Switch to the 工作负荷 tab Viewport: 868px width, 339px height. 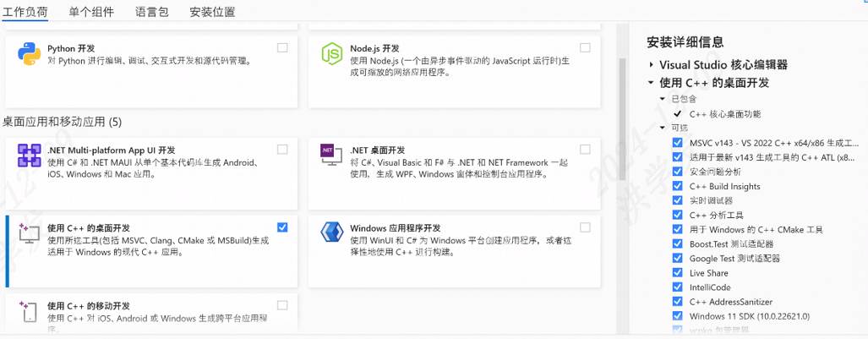tap(25, 12)
